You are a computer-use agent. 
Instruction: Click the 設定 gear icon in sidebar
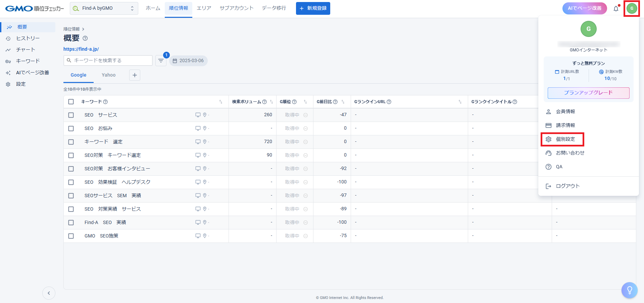tap(8, 84)
